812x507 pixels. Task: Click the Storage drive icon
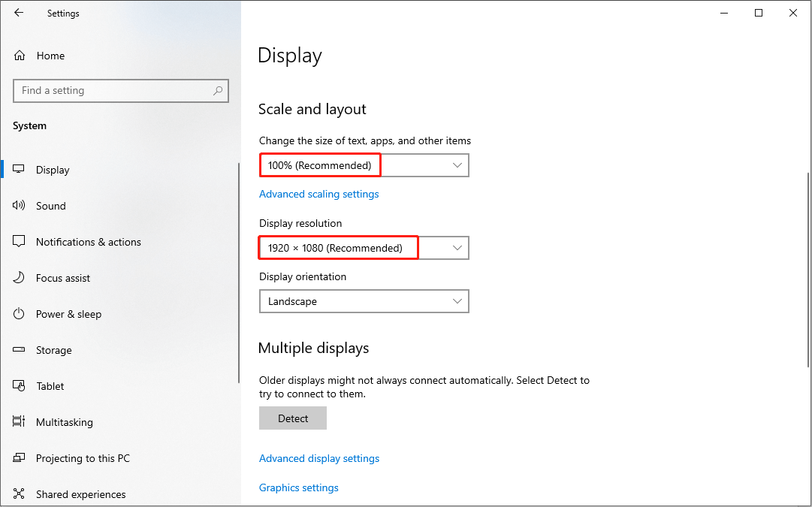click(x=19, y=349)
